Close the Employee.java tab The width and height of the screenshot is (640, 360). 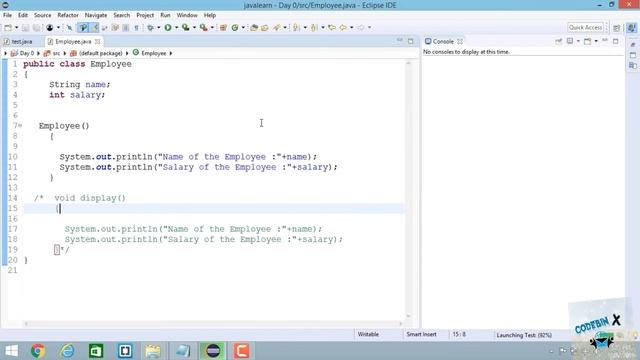[98, 42]
